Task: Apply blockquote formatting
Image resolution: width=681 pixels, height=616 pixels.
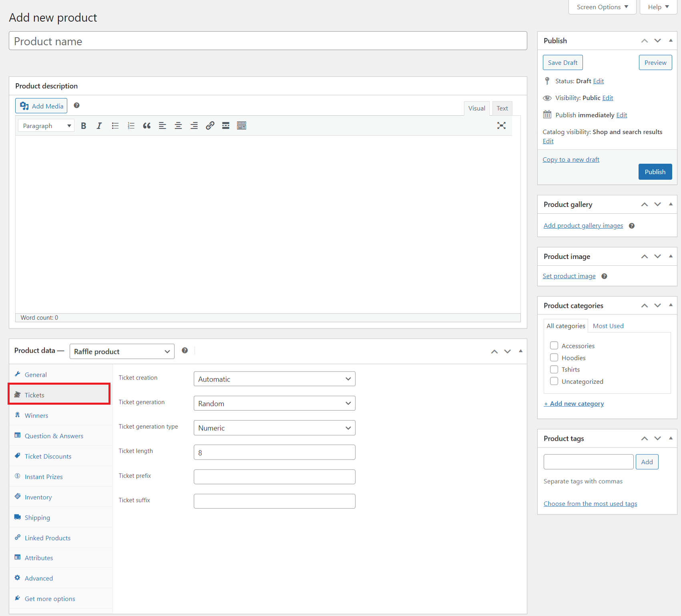Action: 147,126
